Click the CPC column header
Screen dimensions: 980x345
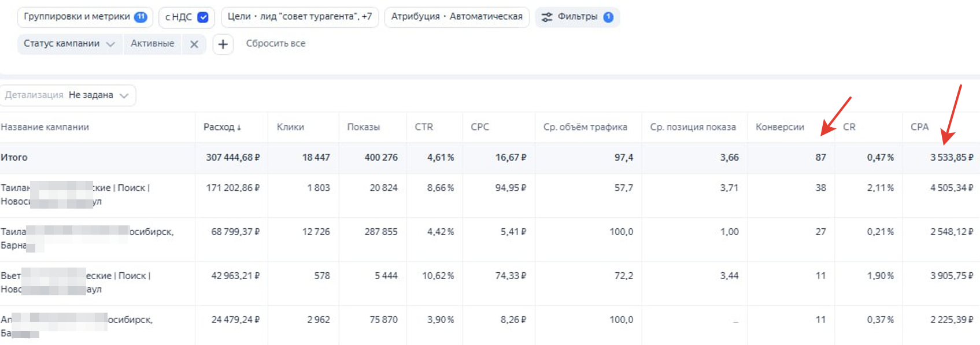[x=480, y=127]
